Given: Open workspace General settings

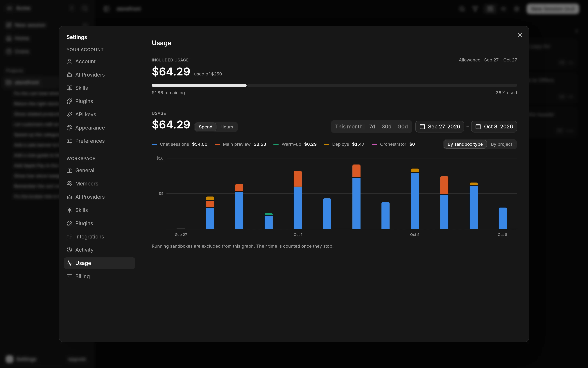Looking at the screenshot, I should pos(99,170).
